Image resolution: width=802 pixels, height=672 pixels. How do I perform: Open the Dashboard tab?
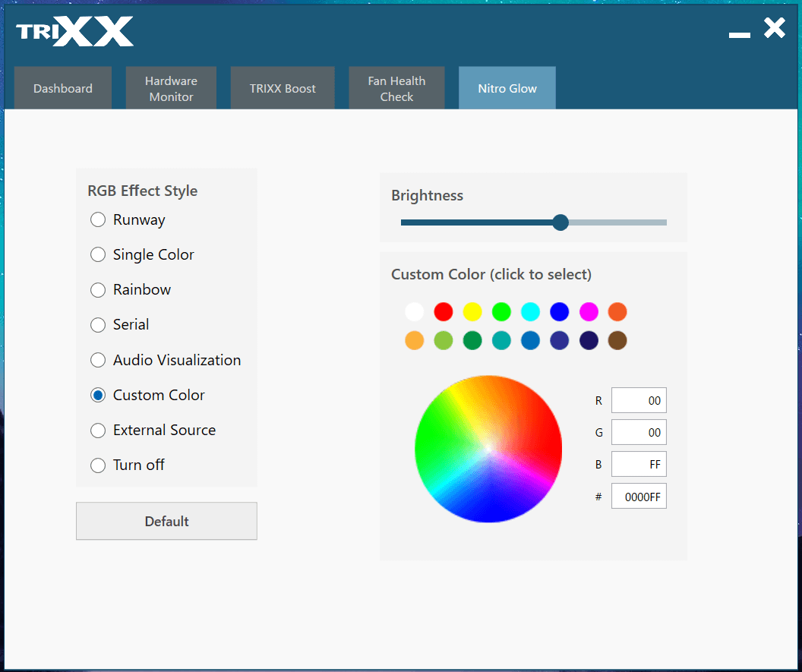(63, 88)
